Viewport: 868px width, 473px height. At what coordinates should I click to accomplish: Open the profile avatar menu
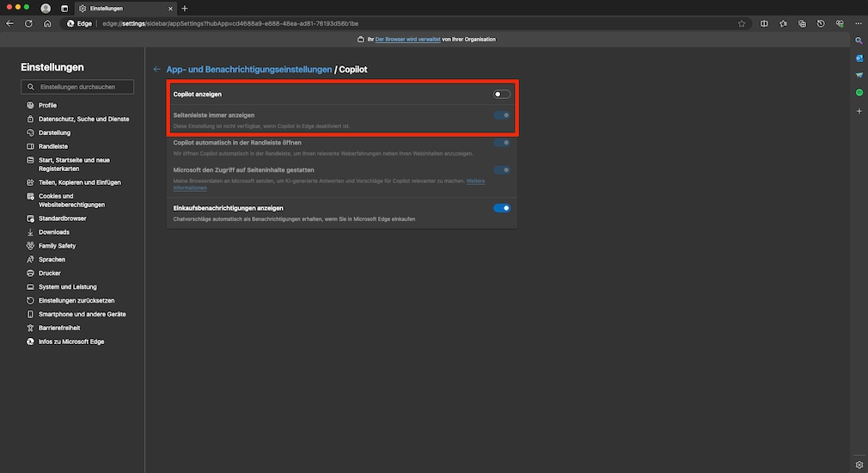point(46,8)
